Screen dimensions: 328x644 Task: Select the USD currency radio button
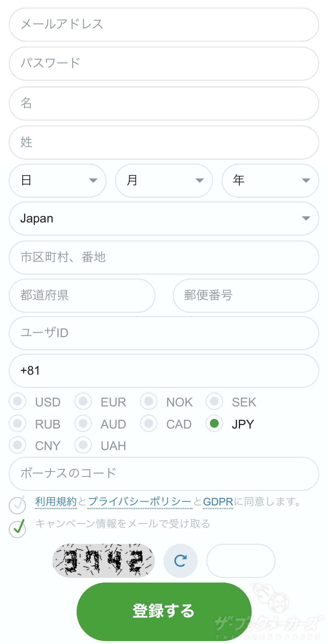point(17,401)
